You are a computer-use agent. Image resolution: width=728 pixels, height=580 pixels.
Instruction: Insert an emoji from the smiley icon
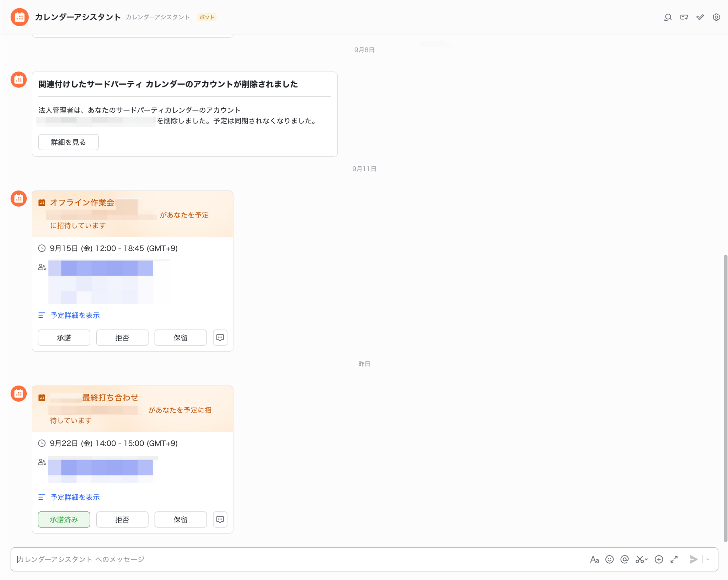click(609, 559)
